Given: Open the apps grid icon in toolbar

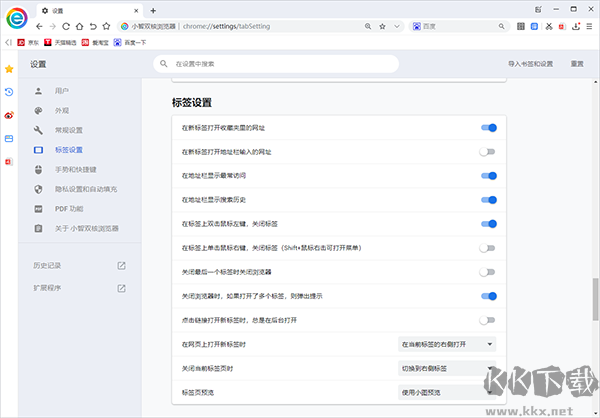Looking at the screenshot, I should tap(520, 26).
